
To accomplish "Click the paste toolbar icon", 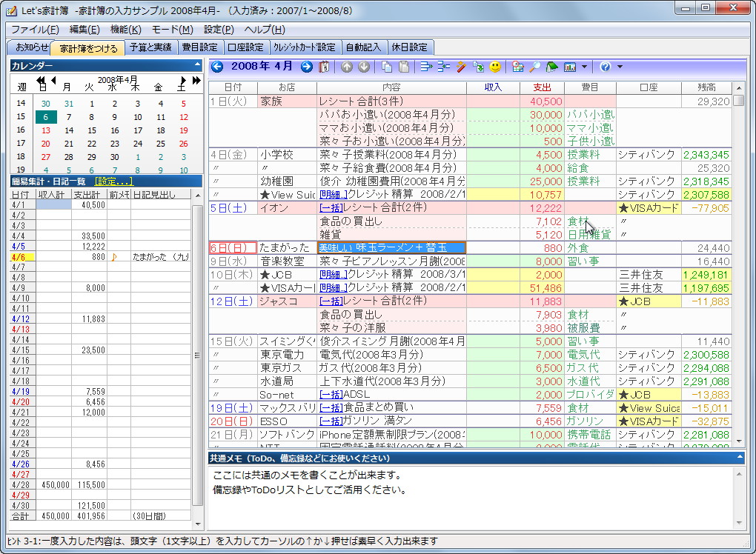I will coord(402,67).
